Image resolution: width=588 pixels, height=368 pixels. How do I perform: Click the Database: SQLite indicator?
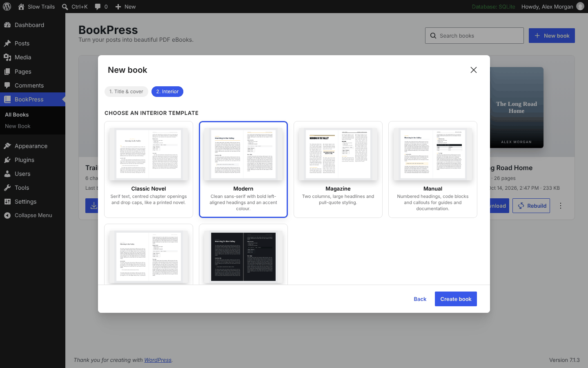[x=493, y=7]
